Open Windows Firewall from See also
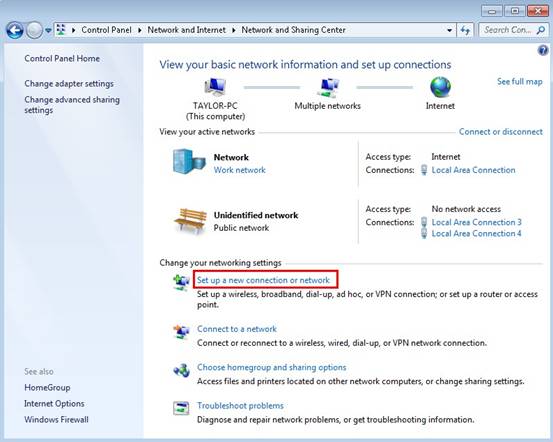This screenshot has width=553, height=442. [56, 420]
